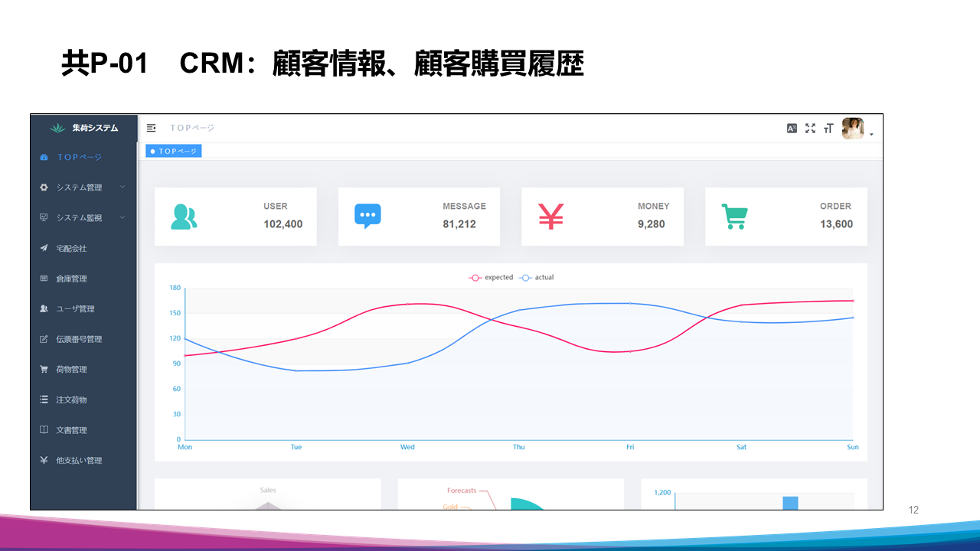Enter fullscreen with the expand icon
Viewport: 980px width, 551px height.
click(811, 129)
